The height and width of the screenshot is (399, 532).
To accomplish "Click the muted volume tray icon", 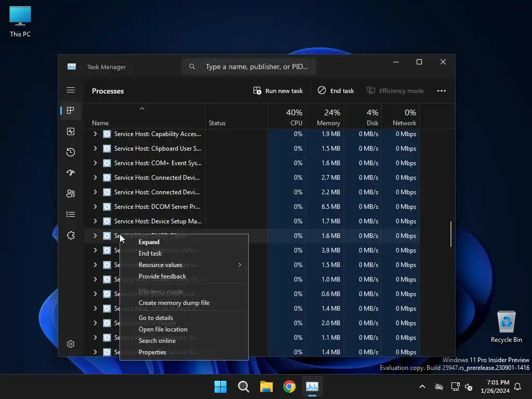I will [469, 387].
